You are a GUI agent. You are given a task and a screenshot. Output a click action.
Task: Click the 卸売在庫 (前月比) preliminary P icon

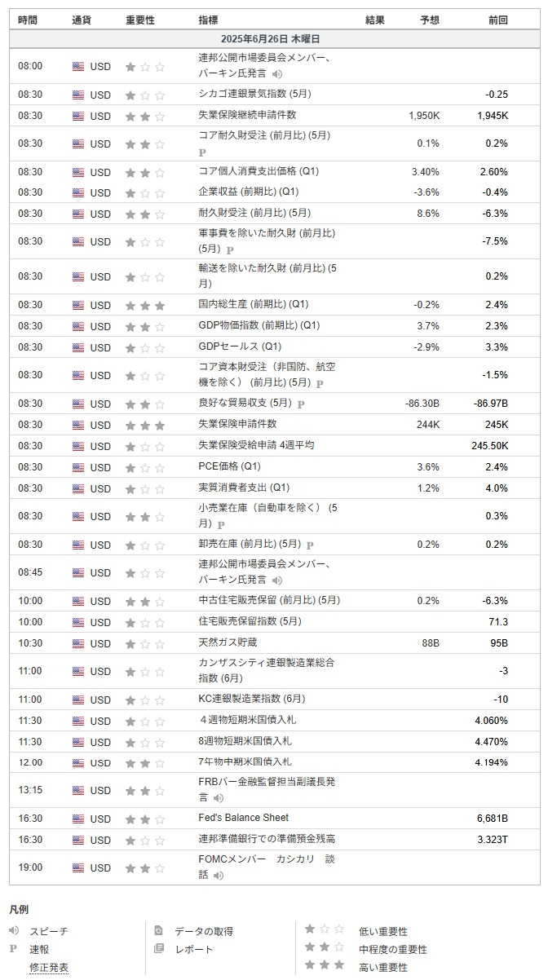(310, 545)
